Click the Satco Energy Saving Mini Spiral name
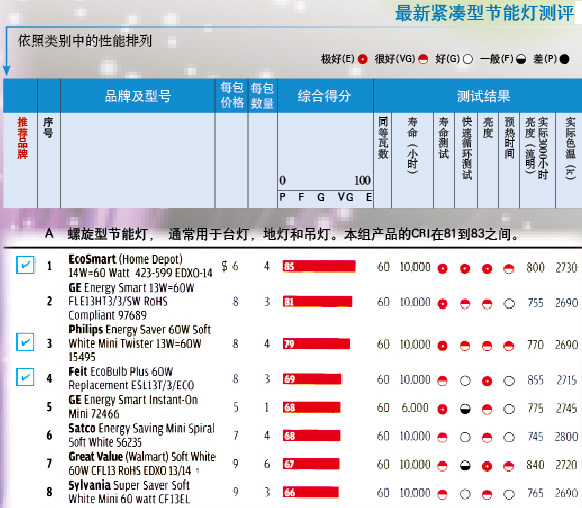Viewport: 582px width, 508px height. pyautogui.click(x=141, y=435)
